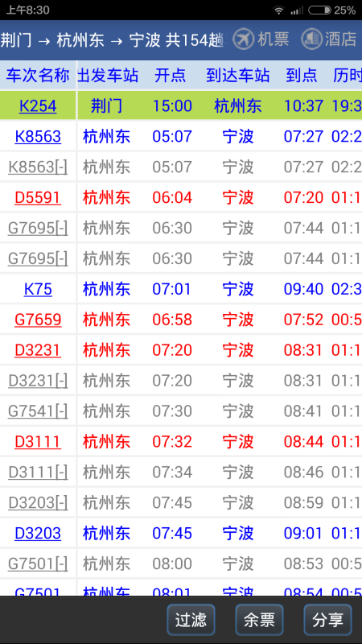
Task: Select 杭州东 departure in K75 row
Action: tap(107, 289)
